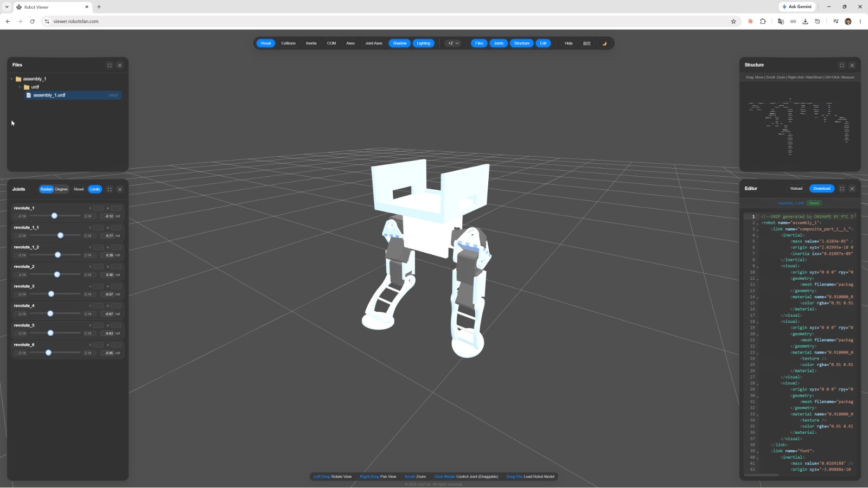Screen dimensions: 868x488
Task: Maximize the Editor panel
Action: [x=842, y=189]
